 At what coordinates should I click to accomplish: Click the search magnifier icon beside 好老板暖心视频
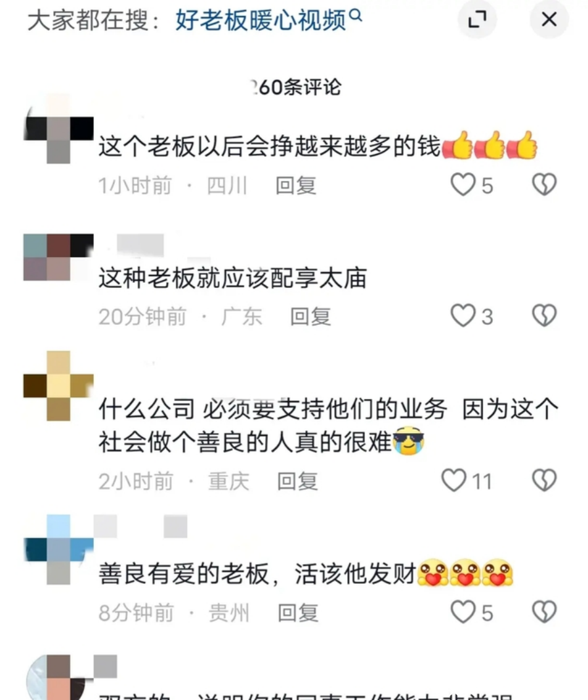pyautogui.click(x=356, y=16)
